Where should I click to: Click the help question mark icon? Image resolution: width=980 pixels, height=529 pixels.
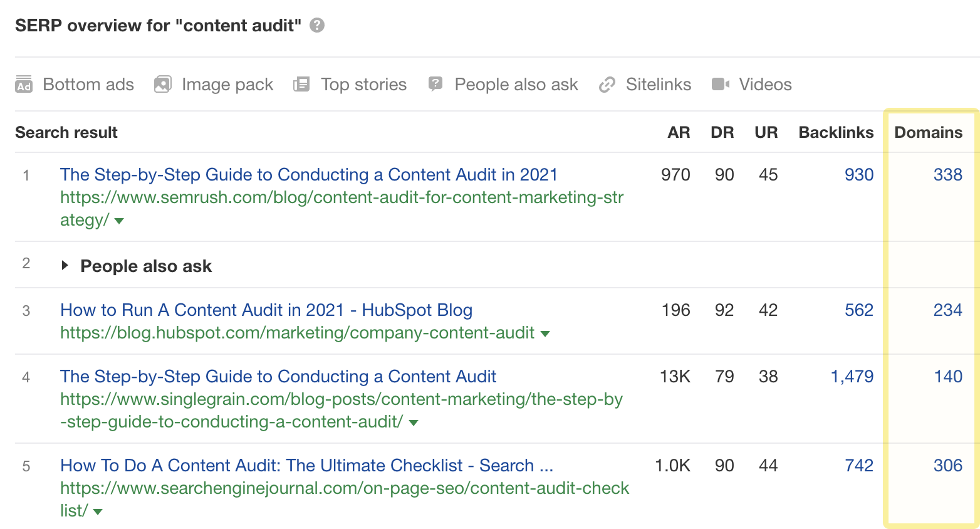point(317,26)
